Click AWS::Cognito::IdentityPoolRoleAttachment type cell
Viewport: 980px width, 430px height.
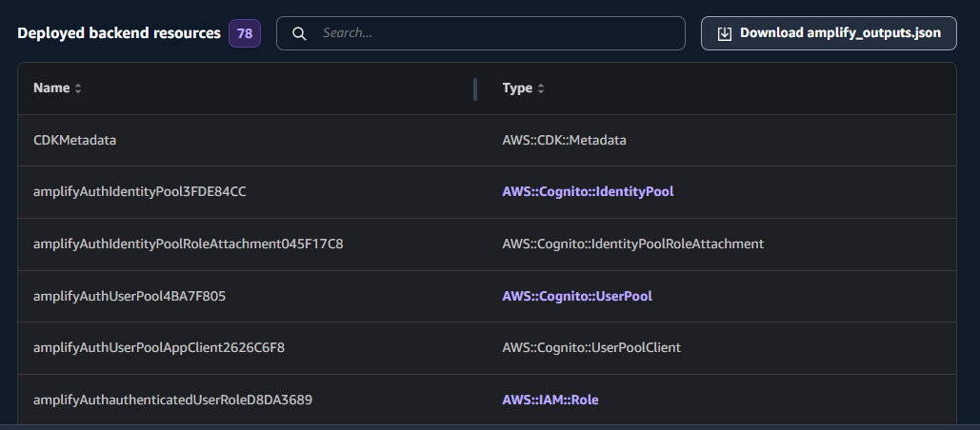632,244
